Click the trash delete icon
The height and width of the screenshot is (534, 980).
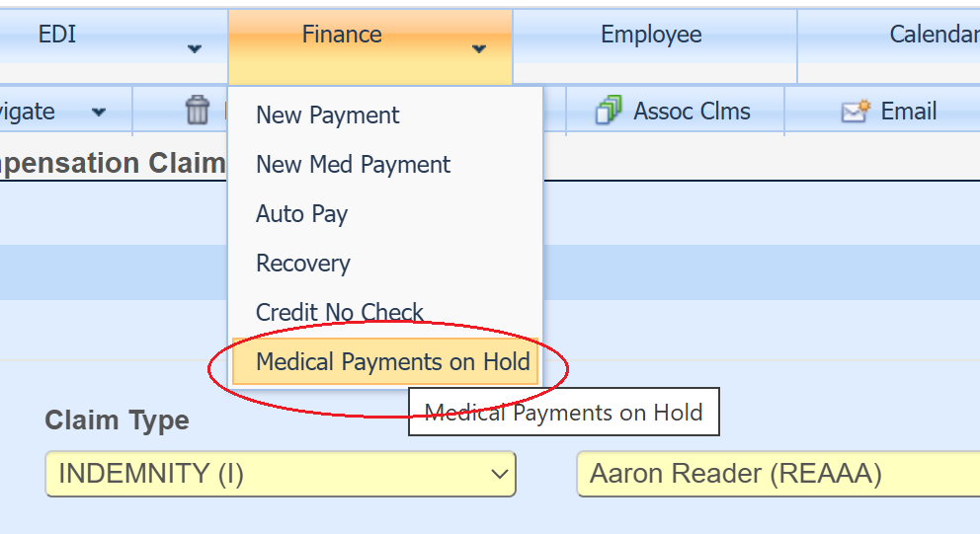coord(198,111)
